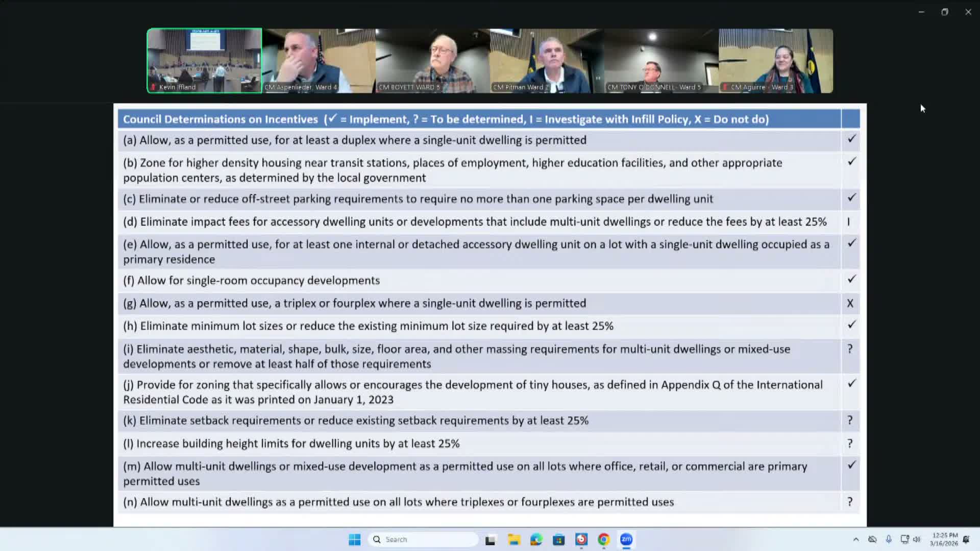
Task: Click the cast-to-display icon in the system tray
Action: tap(904, 539)
